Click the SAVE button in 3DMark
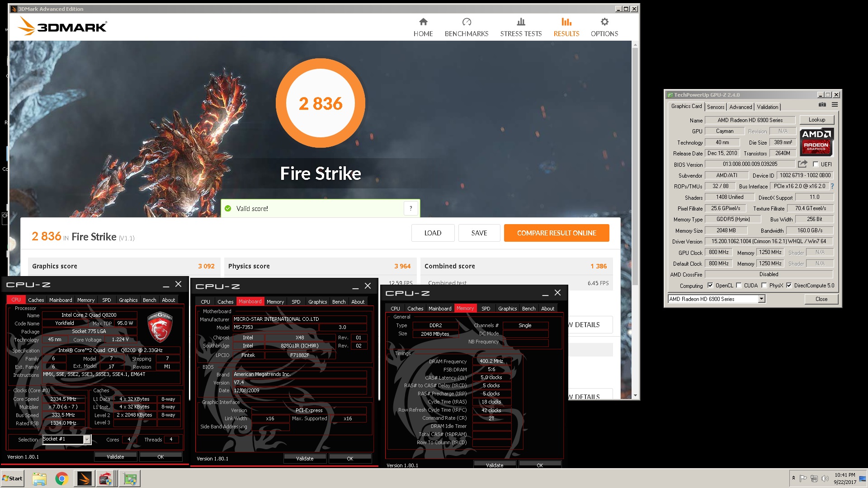Image resolution: width=868 pixels, height=488 pixels. 479,233
